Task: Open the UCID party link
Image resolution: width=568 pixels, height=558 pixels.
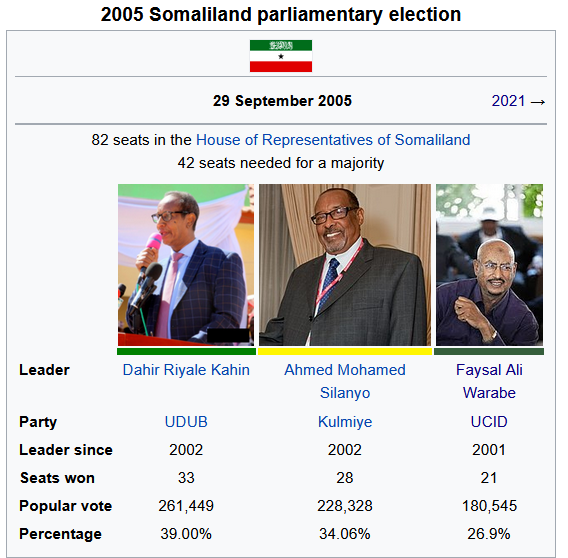Action: click(x=489, y=422)
